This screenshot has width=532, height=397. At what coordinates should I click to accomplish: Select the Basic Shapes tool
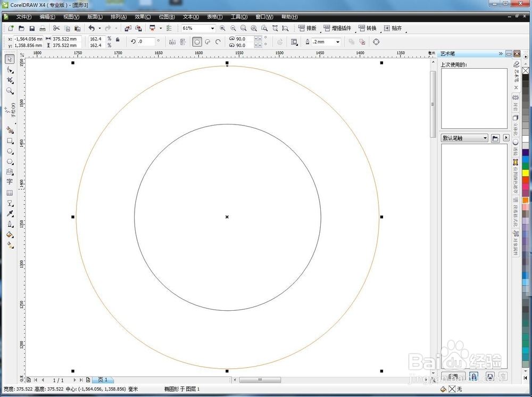(x=10, y=172)
